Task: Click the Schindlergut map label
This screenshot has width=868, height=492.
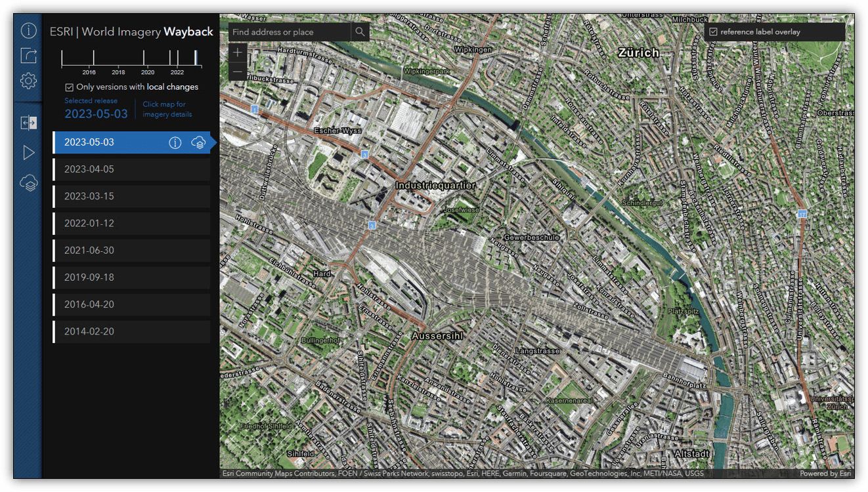Action: 642,203
